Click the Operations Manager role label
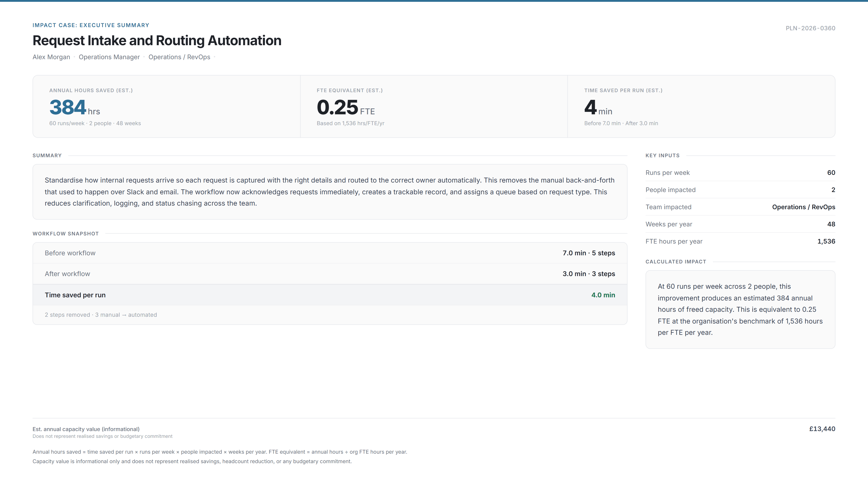 [109, 57]
